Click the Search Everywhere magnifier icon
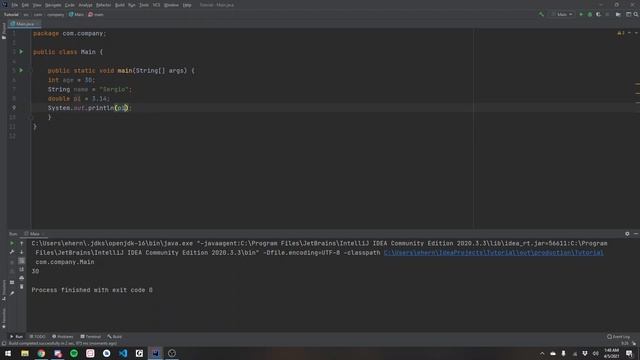640x360 pixels. tap(636, 14)
